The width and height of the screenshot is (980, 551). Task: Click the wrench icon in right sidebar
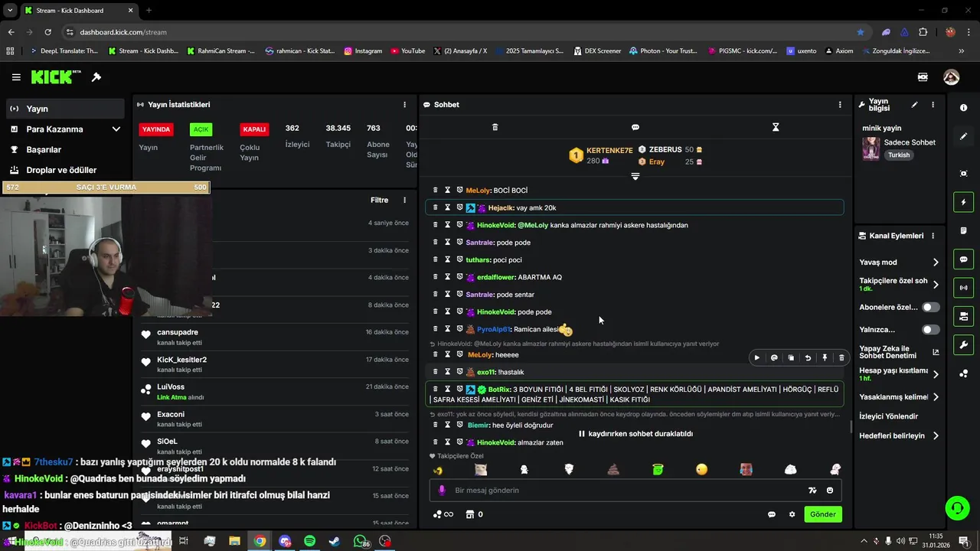pos(964,345)
